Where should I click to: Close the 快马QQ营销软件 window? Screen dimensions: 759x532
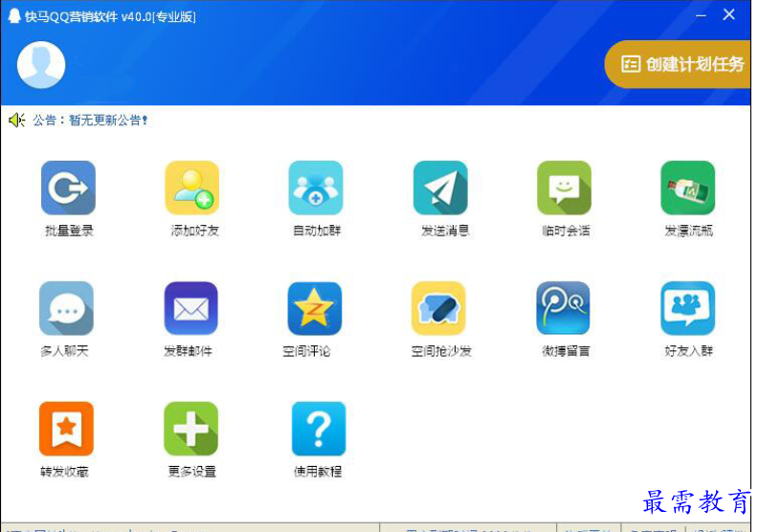pyautogui.click(x=729, y=15)
